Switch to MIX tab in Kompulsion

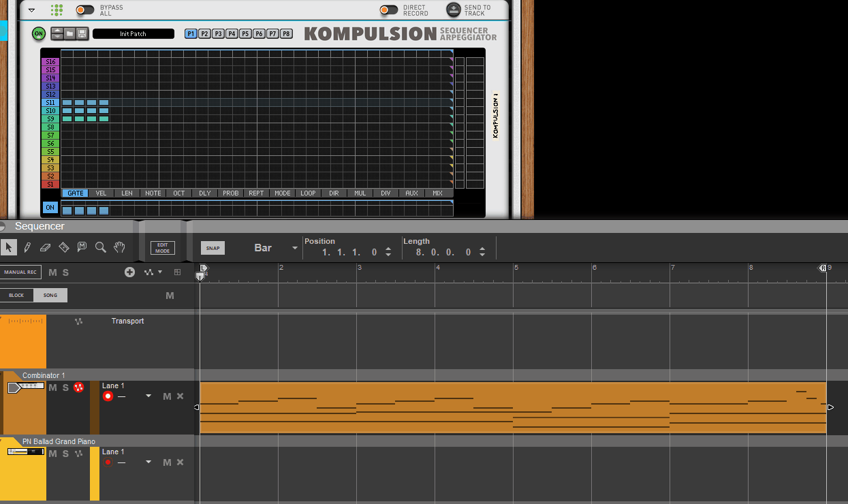click(437, 193)
